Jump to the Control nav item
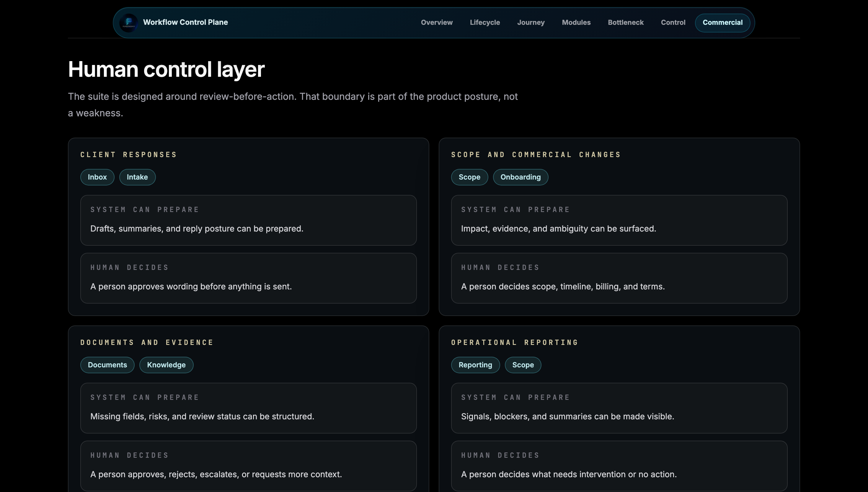Image resolution: width=868 pixels, height=492 pixels. pos(673,23)
